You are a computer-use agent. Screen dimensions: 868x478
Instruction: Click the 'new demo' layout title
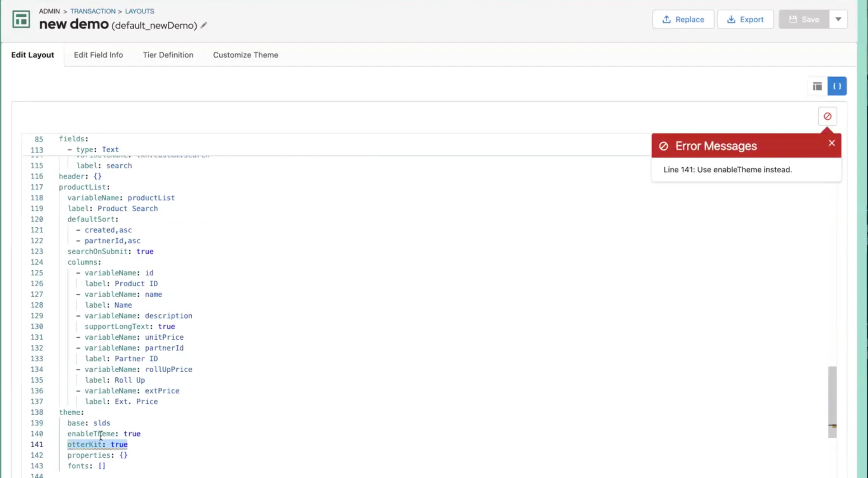point(74,24)
